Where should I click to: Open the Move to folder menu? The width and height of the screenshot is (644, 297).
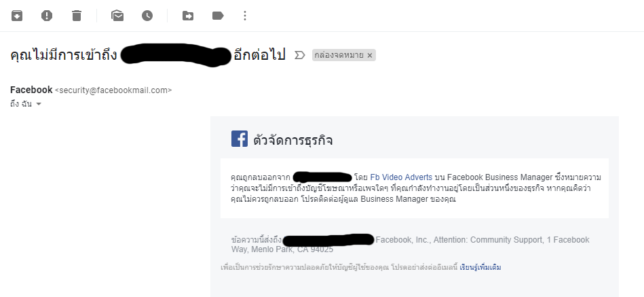(x=188, y=16)
